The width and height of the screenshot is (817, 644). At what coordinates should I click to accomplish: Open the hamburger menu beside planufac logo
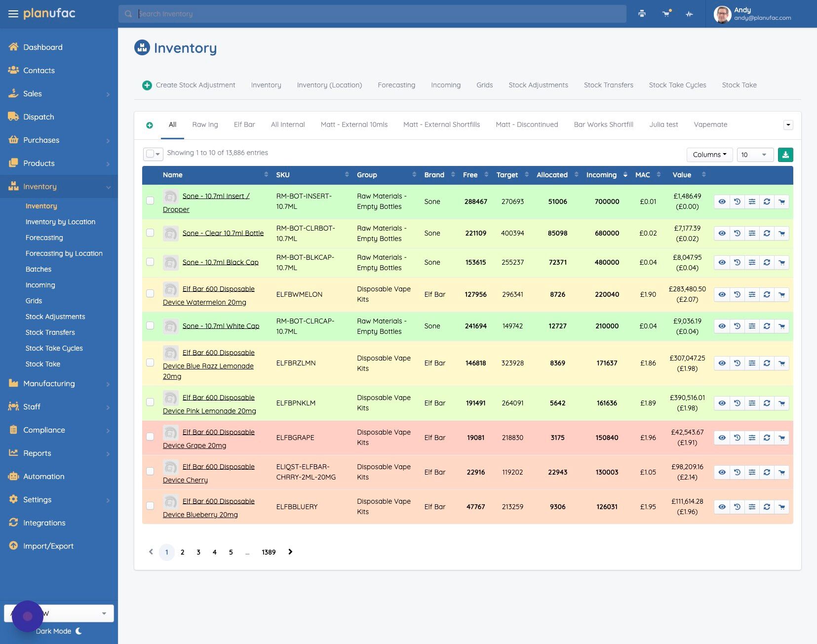tap(13, 14)
